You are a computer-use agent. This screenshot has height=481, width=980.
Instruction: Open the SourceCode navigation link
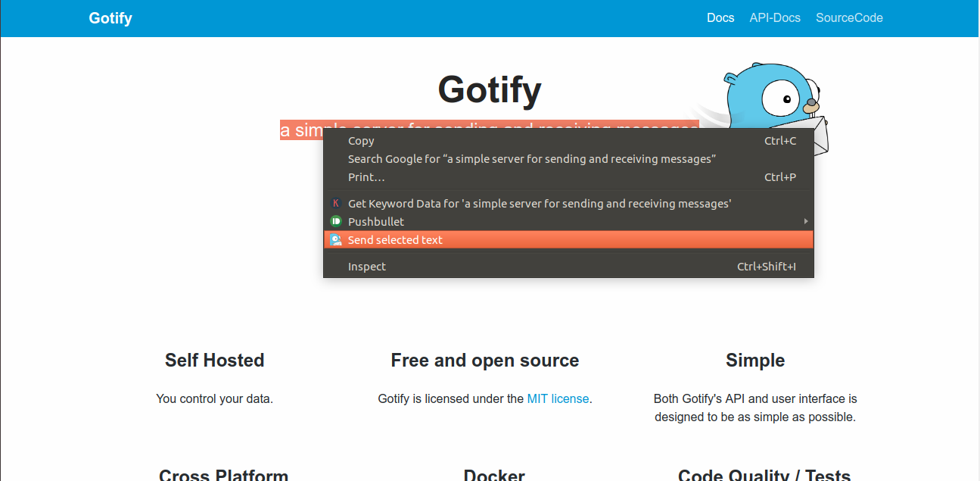849,17
